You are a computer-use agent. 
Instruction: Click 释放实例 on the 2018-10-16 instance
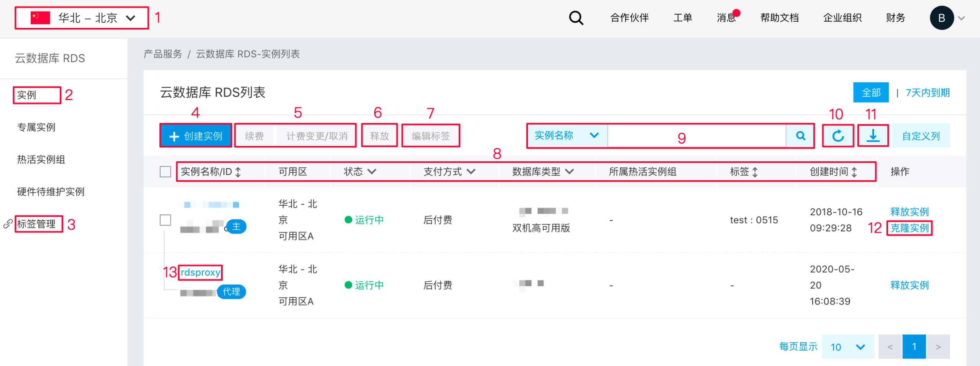pos(910,212)
